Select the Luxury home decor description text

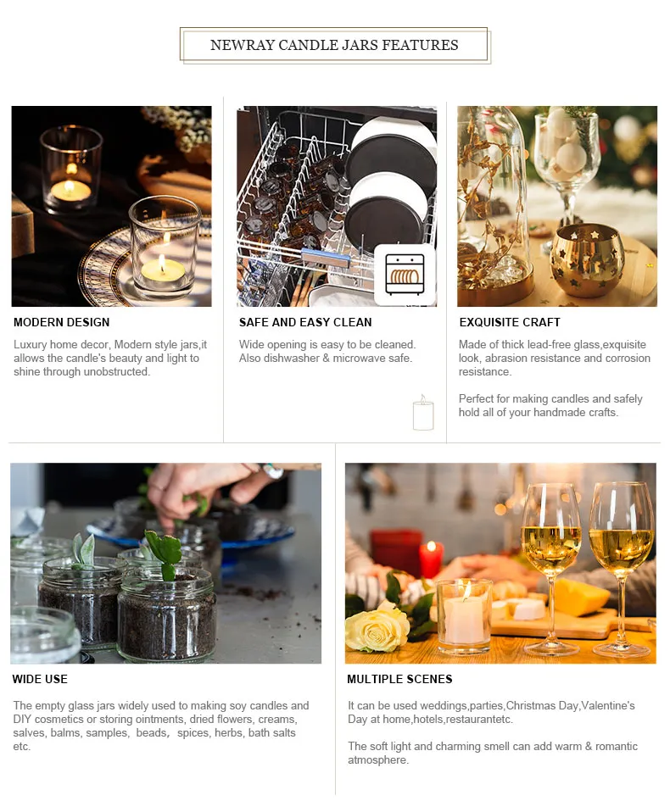coord(110,358)
